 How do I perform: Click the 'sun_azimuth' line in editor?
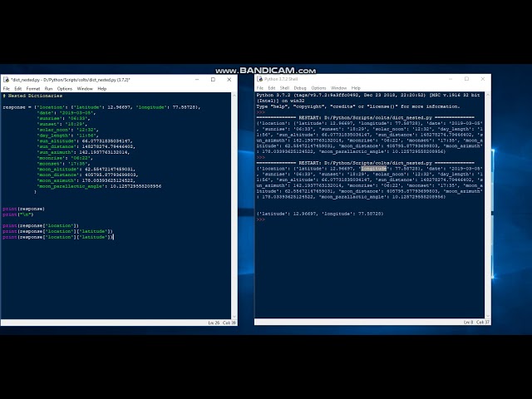click(83, 152)
